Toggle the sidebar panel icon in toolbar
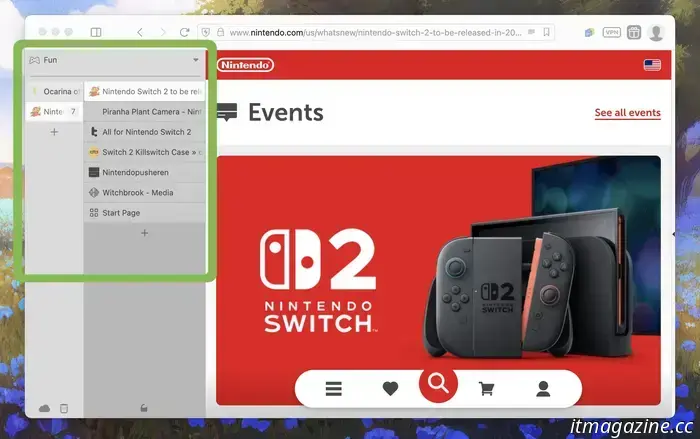 click(96, 32)
